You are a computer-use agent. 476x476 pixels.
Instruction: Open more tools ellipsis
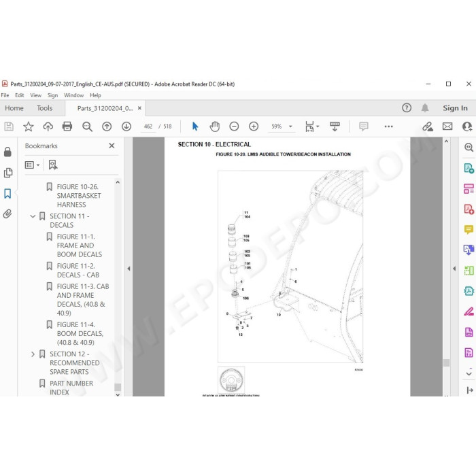388,126
